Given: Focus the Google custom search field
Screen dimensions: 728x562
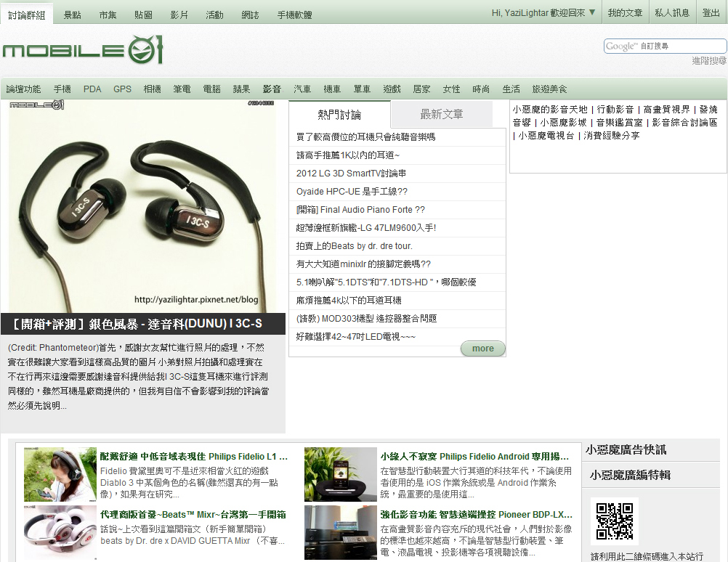Looking at the screenshot, I should [x=665, y=46].
